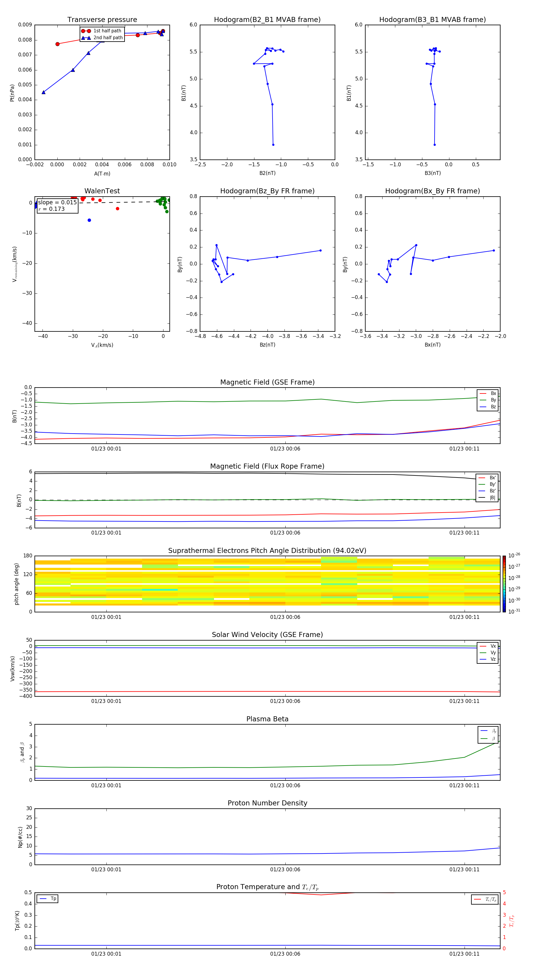
Task: Click the 'Proton Temperature and Te/Tp' title
Action: click(x=267, y=887)
